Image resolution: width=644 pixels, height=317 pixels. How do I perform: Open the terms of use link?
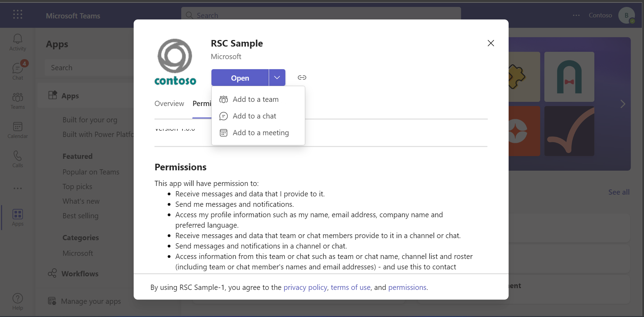(x=351, y=287)
